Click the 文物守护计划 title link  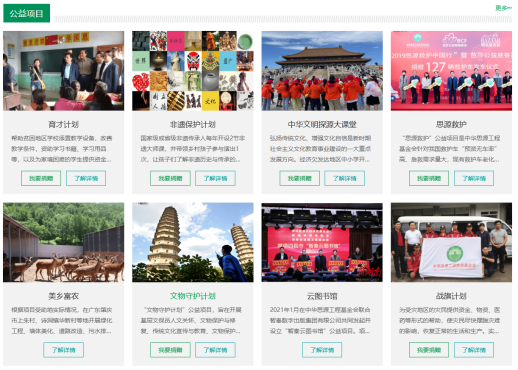(x=193, y=296)
